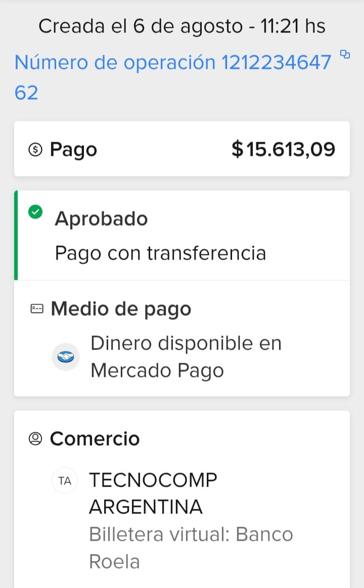Tap the Pago label
The image size is (364, 588).
click(x=73, y=150)
